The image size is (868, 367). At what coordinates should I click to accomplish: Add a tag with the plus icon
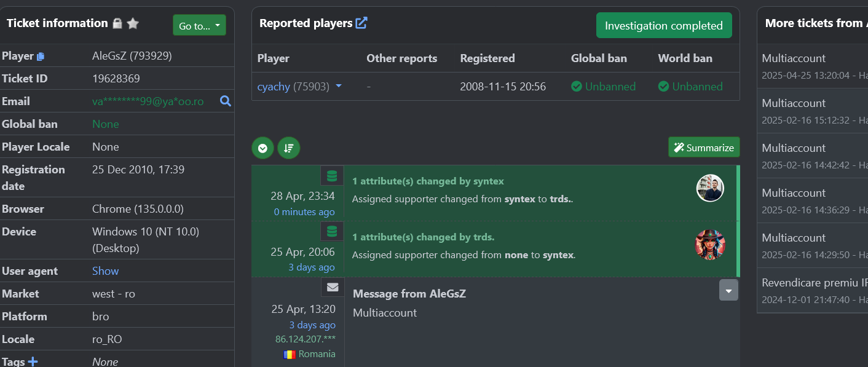tap(33, 362)
